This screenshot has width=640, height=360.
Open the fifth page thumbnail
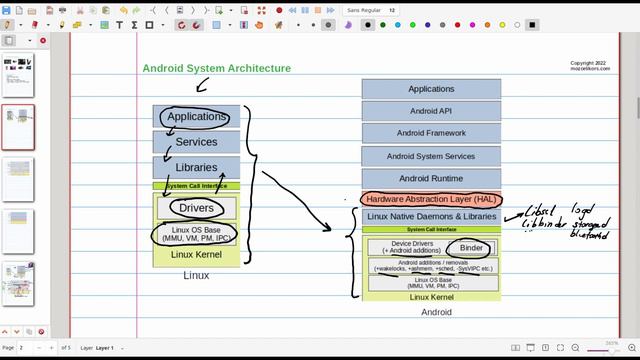pyautogui.click(x=18, y=284)
